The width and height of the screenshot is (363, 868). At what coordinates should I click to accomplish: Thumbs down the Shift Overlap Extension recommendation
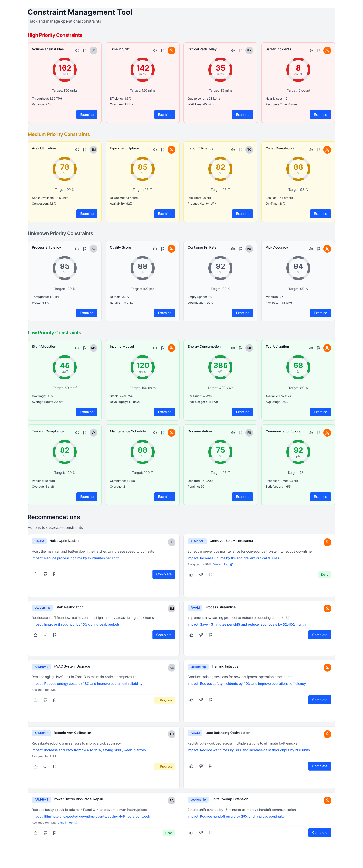pyautogui.click(x=201, y=833)
